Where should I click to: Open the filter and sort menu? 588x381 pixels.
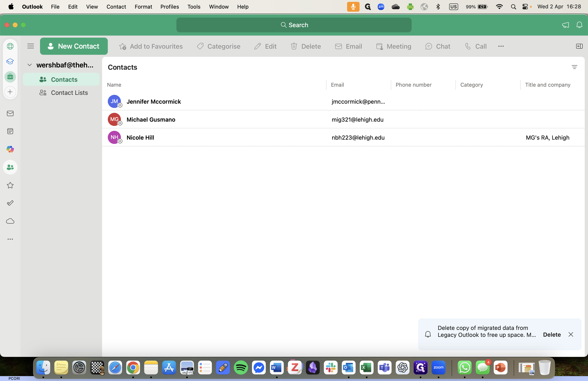(574, 67)
